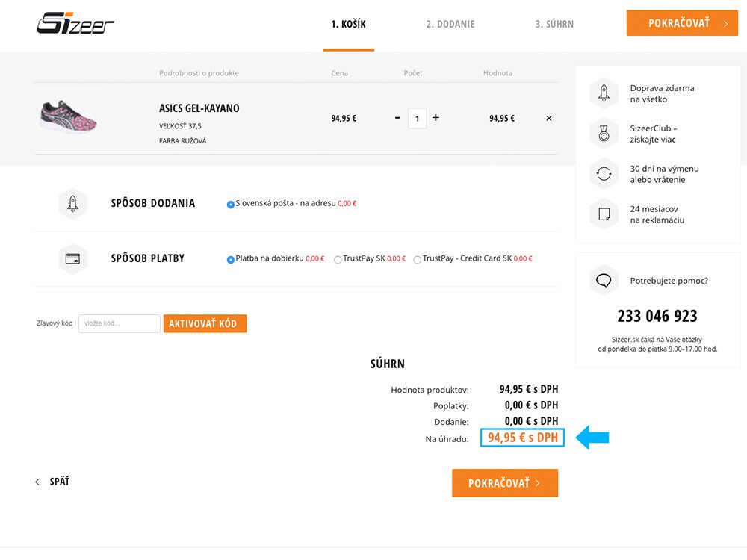Click the top Pokračovať button

pos(682,23)
